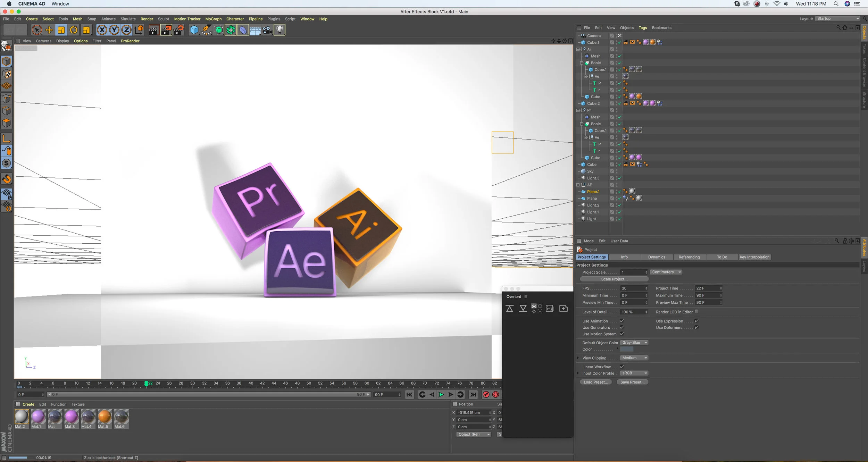Toggle the X axis lock

102,30
